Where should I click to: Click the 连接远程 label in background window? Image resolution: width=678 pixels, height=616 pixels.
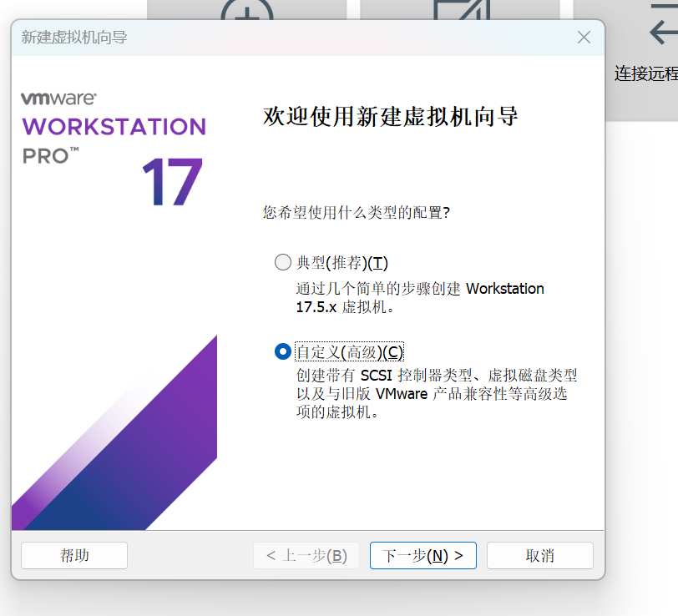click(x=646, y=73)
